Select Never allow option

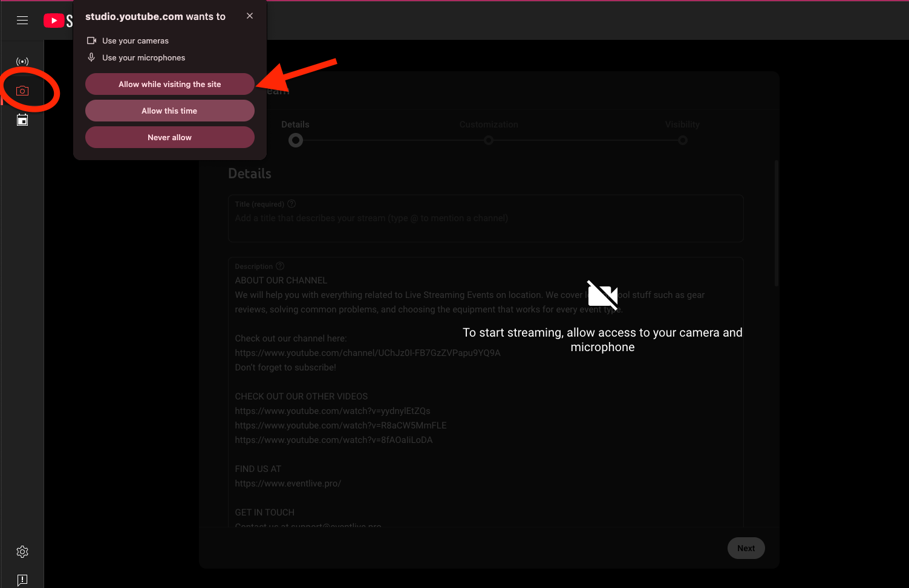click(169, 137)
